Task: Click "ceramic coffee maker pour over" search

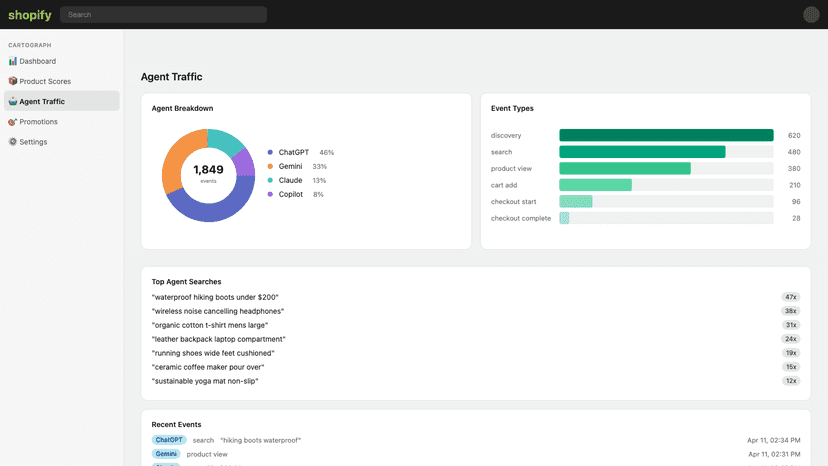Action: pos(208,367)
